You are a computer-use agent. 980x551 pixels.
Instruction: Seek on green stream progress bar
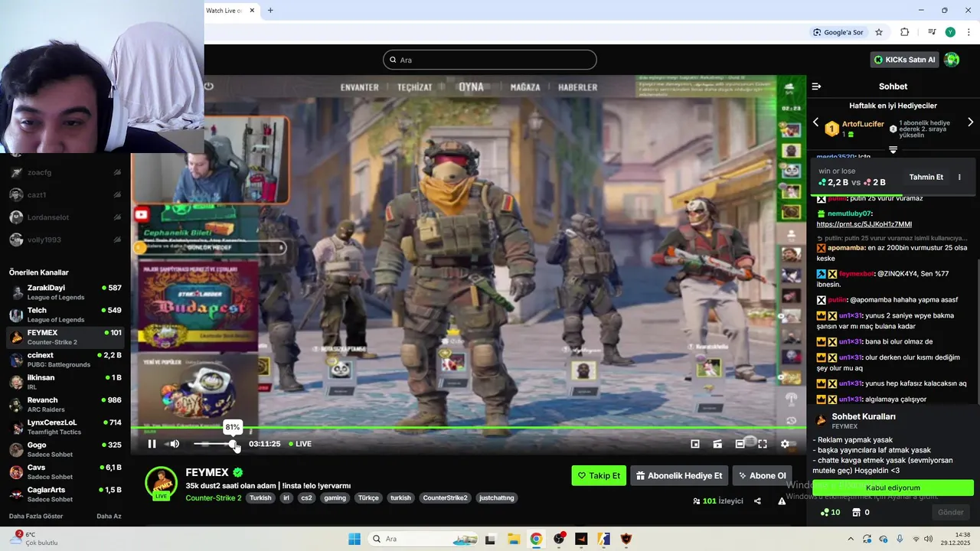[468, 428]
